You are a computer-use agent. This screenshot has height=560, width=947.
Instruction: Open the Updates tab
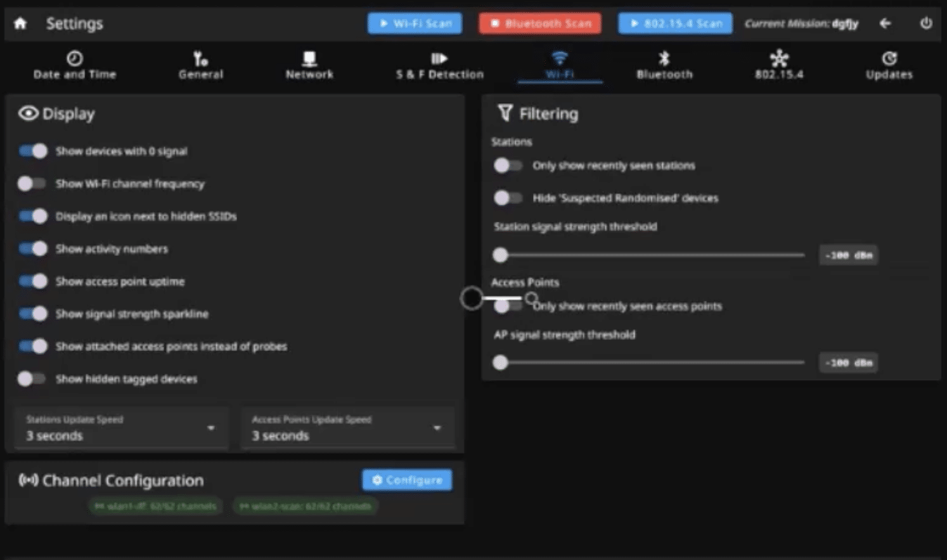(889, 65)
